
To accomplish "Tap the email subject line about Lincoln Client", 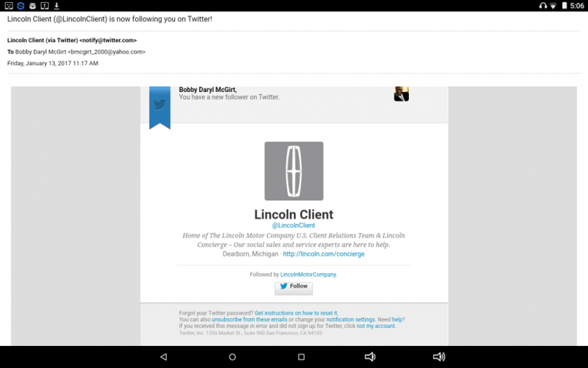I will click(x=109, y=19).
